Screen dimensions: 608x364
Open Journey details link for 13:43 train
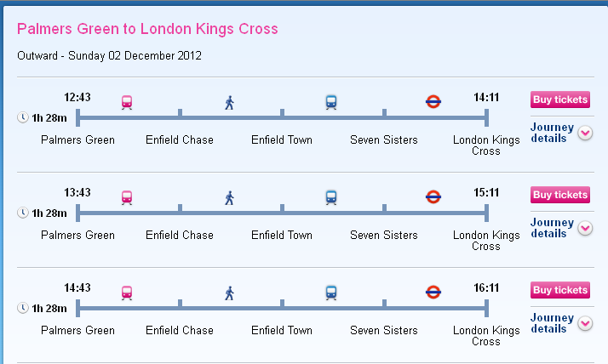click(552, 228)
